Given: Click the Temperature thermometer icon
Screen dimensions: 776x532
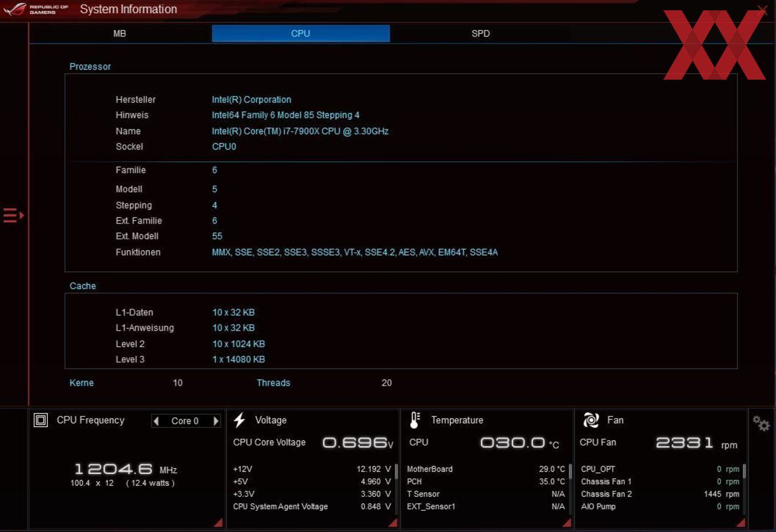Looking at the screenshot, I should [415, 420].
